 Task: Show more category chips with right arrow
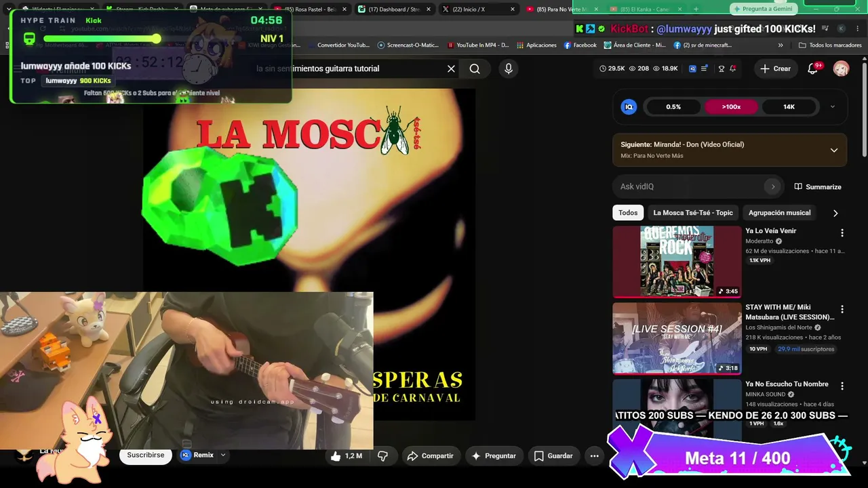[835, 213]
